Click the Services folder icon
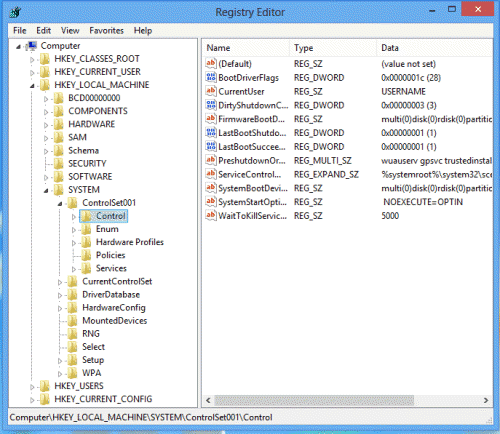Image resolution: width=500 pixels, height=434 pixels. (x=87, y=268)
